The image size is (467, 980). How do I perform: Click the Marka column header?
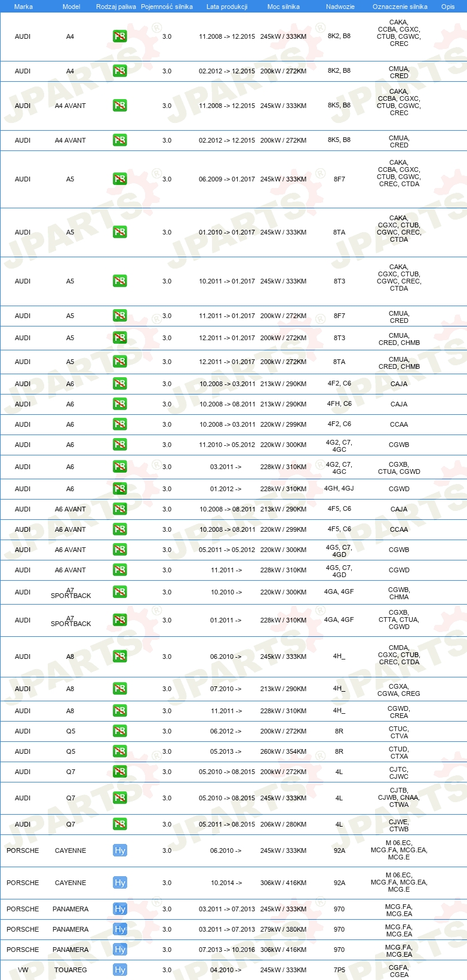(23, 7)
